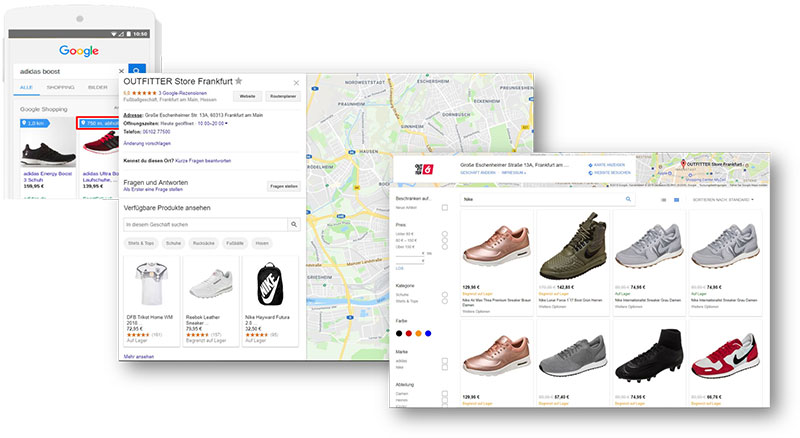The width and height of the screenshot is (800, 438).
Task: Select the 'Über 100 €' price radio button
Action: pyautogui.click(x=445, y=247)
